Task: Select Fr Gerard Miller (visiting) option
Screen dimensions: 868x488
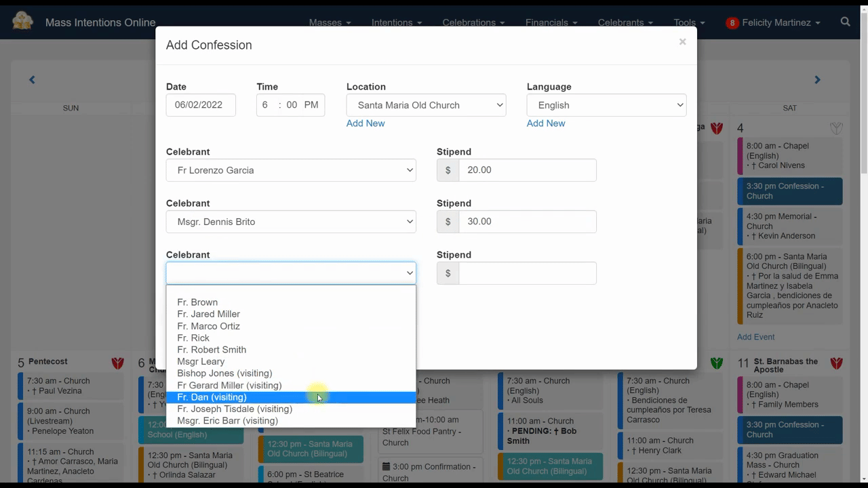Action: 291,385
